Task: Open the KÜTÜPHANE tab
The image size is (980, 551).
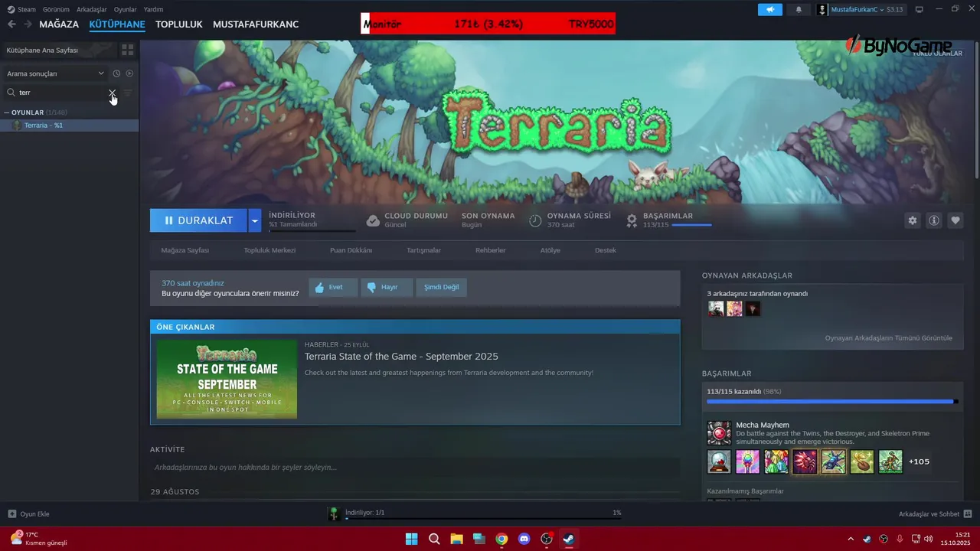Action: click(117, 24)
